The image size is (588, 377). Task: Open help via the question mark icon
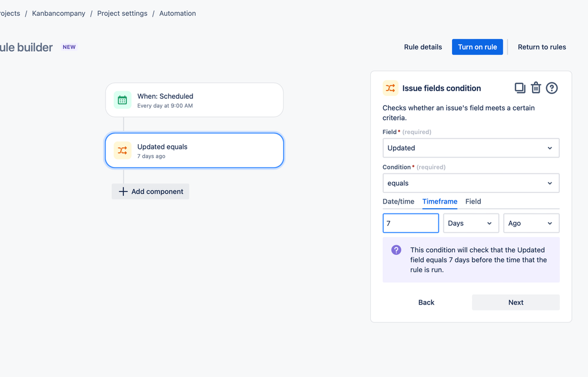coord(552,88)
